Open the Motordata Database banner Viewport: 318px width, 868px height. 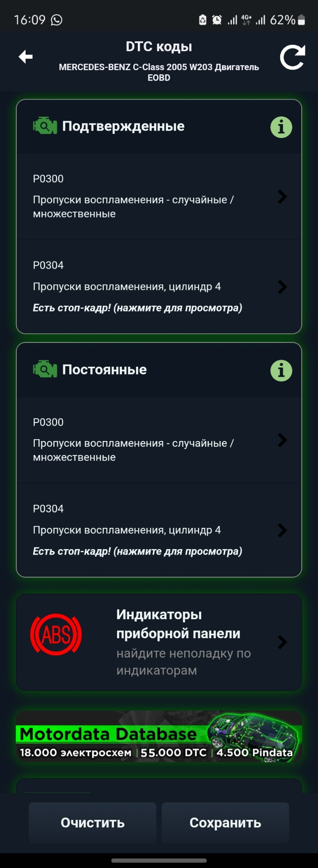click(159, 738)
